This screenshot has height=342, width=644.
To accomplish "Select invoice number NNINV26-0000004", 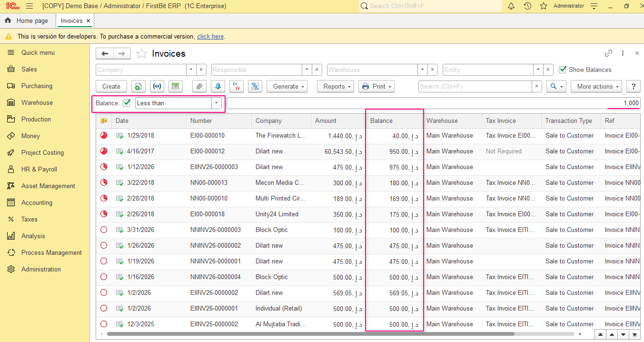I will pyautogui.click(x=215, y=277).
